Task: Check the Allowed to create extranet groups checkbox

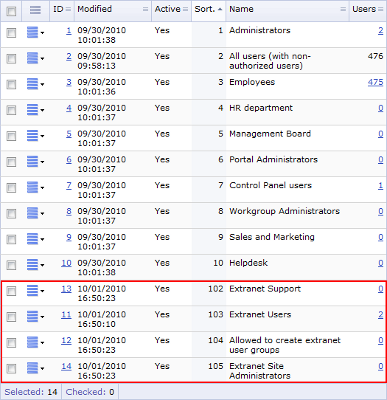Action: click(x=11, y=342)
